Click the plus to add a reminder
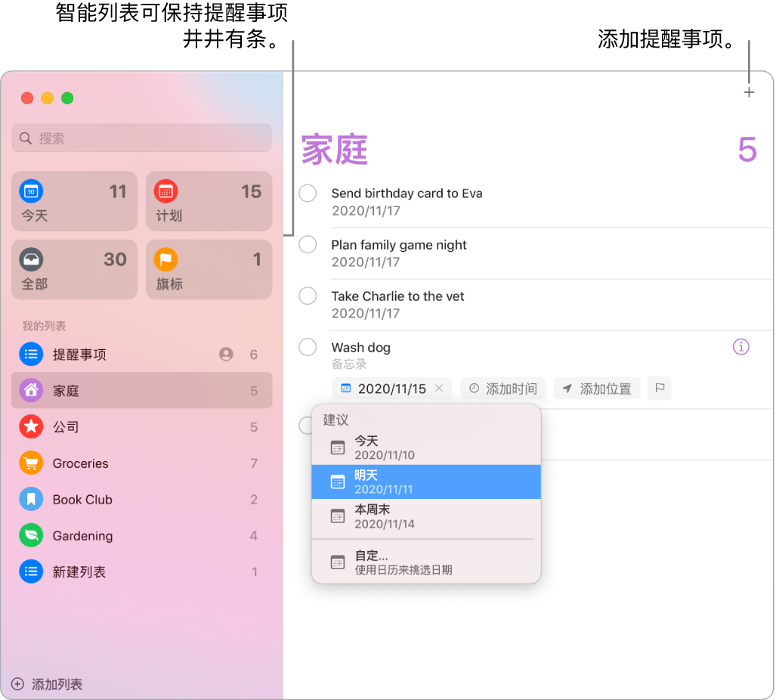 pyautogui.click(x=749, y=92)
